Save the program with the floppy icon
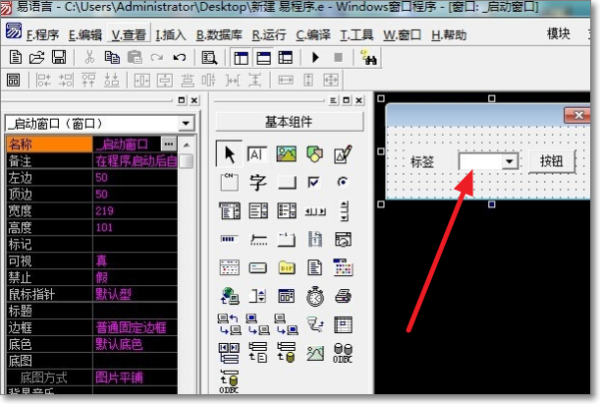The width and height of the screenshot is (600, 404). click(59, 57)
